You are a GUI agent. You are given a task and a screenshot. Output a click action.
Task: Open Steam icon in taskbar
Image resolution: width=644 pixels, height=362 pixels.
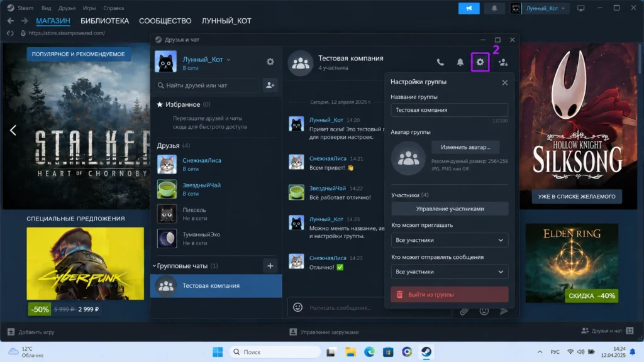tap(426, 352)
